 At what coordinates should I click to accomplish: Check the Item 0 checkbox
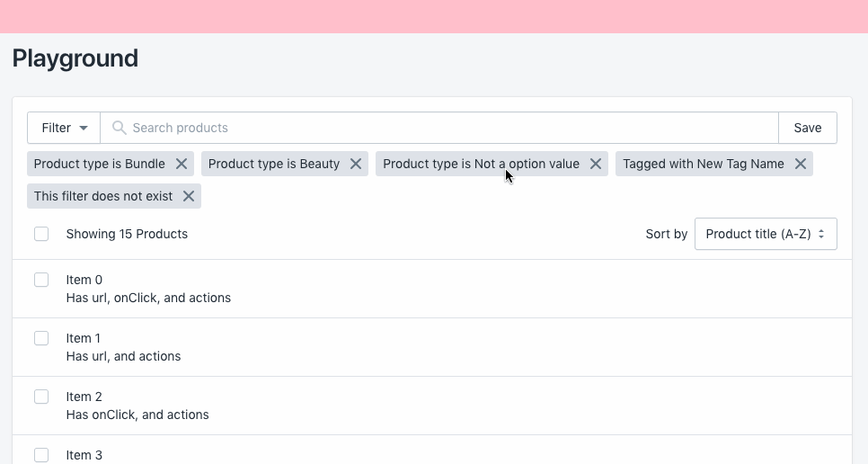coord(41,281)
